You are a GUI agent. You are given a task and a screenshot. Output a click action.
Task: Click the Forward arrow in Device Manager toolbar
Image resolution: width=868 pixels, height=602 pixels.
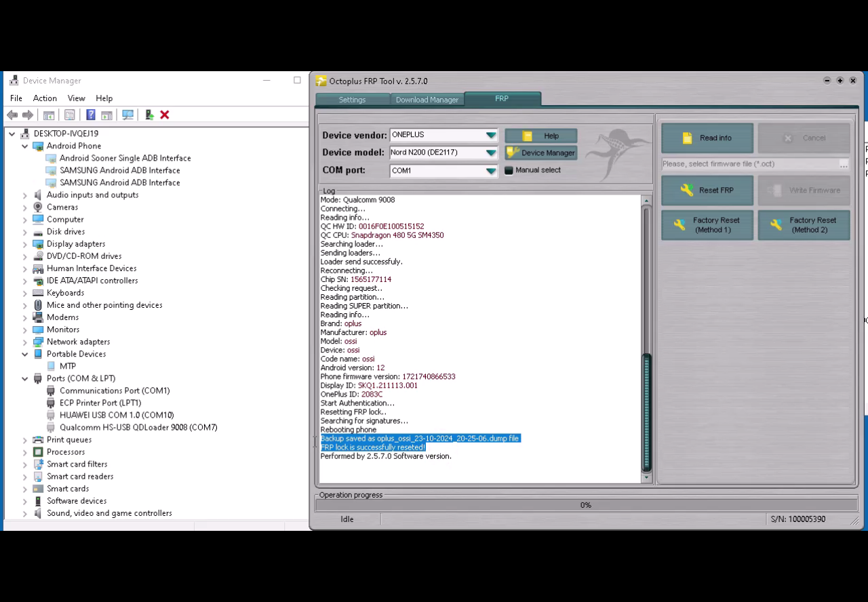point(28,115)
